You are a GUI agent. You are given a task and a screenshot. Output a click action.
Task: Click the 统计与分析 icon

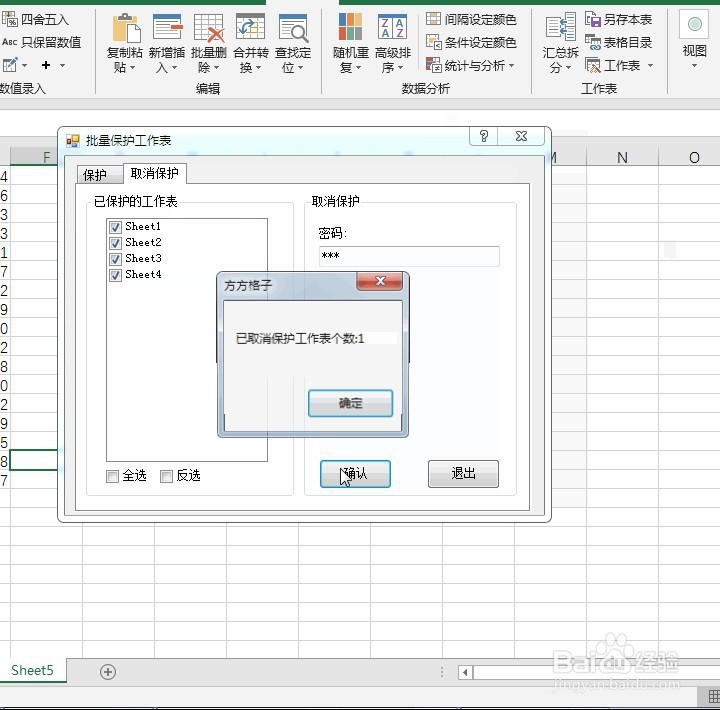click(x=433, y=65)
